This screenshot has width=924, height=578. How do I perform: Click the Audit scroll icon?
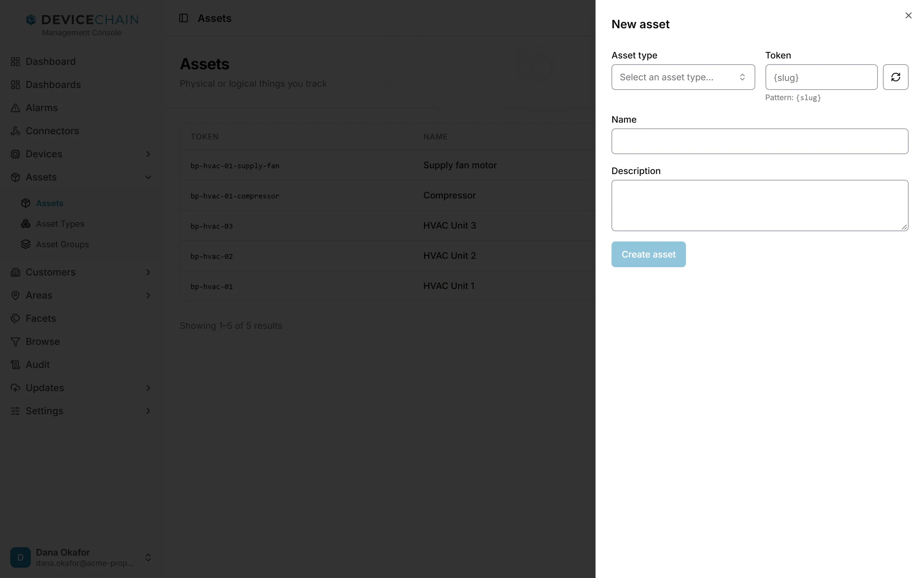[x=15, y=365]
